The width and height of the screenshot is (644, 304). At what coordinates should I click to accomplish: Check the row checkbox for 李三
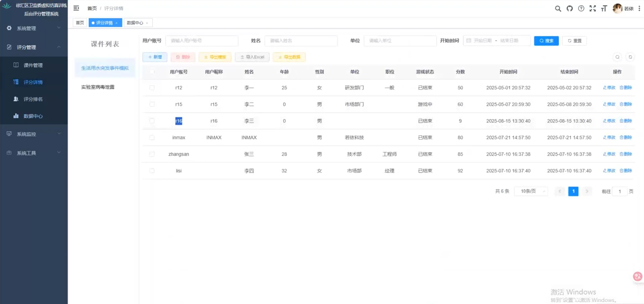(x=152, y=121)
